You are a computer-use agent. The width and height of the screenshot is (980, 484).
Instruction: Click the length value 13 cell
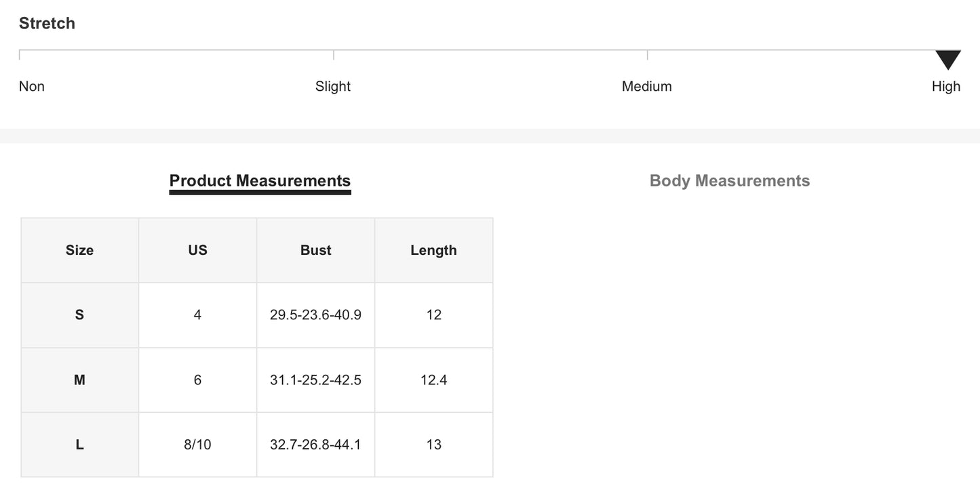[x=433, y=445]
